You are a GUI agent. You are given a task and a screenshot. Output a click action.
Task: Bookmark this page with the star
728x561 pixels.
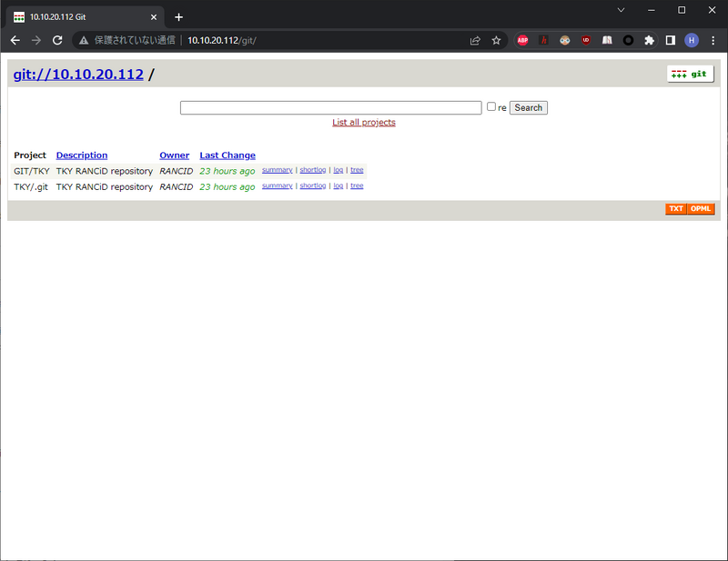496,40
